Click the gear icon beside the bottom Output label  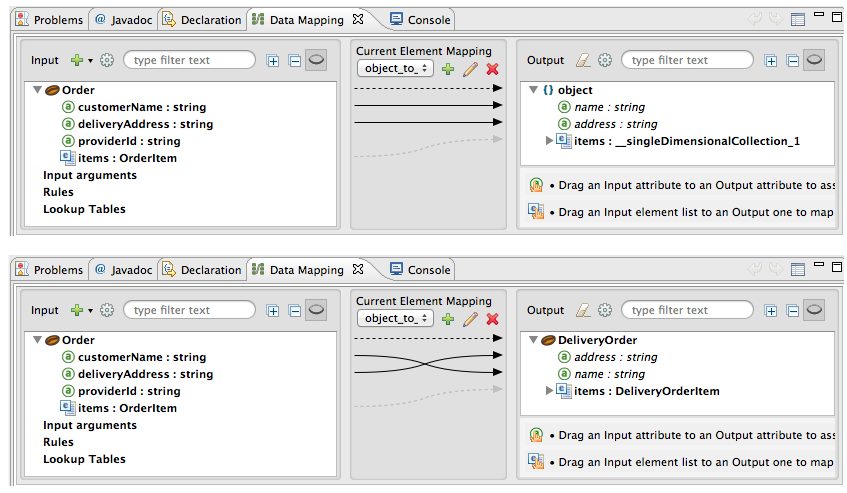[605, 310]
